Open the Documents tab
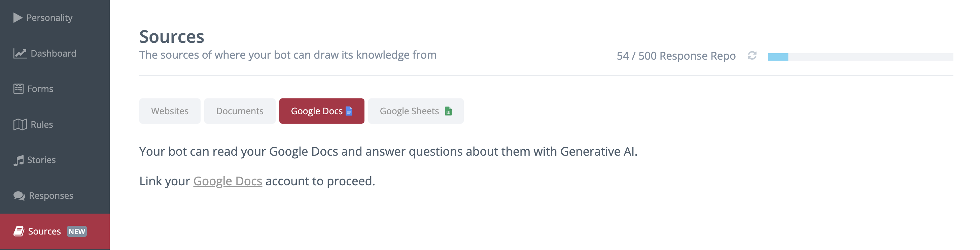Screen dimensions: 980x250 tap(240, 111)
